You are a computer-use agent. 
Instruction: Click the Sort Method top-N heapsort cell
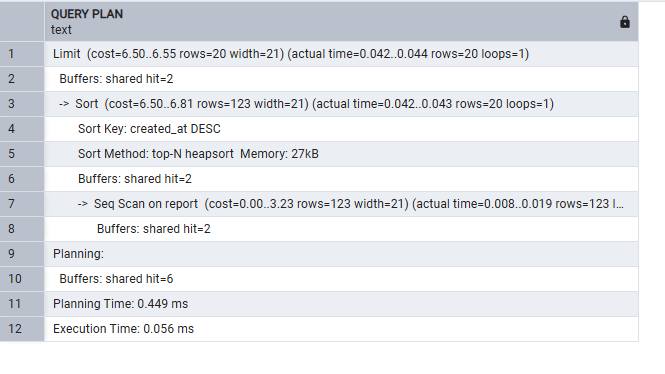point(341,154)
